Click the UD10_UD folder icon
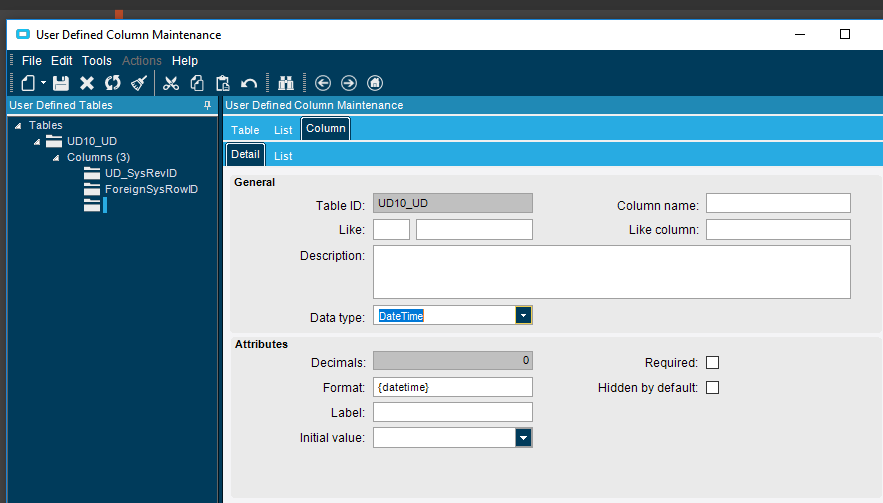 click(x=54, y=141)
